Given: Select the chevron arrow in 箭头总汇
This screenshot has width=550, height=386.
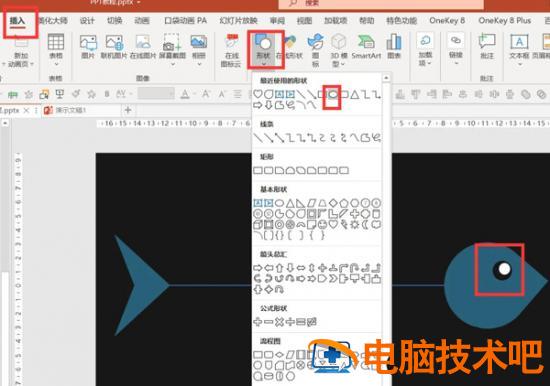Looking at the screenshot, I should (333, 279).
